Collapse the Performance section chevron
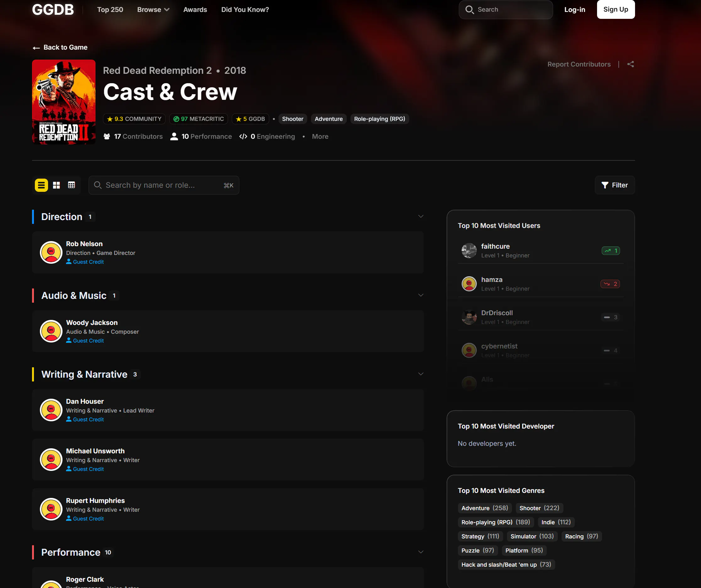 (x=421, y=552)
